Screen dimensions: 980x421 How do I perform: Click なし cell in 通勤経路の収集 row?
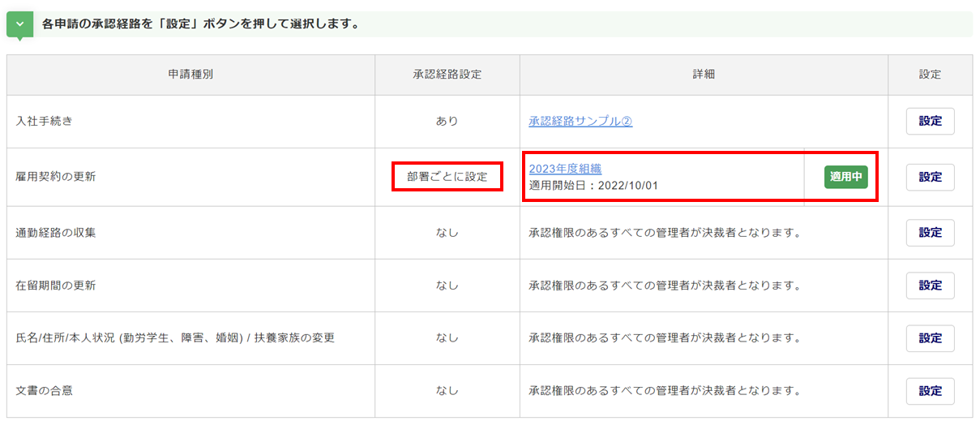coord(447,233)
